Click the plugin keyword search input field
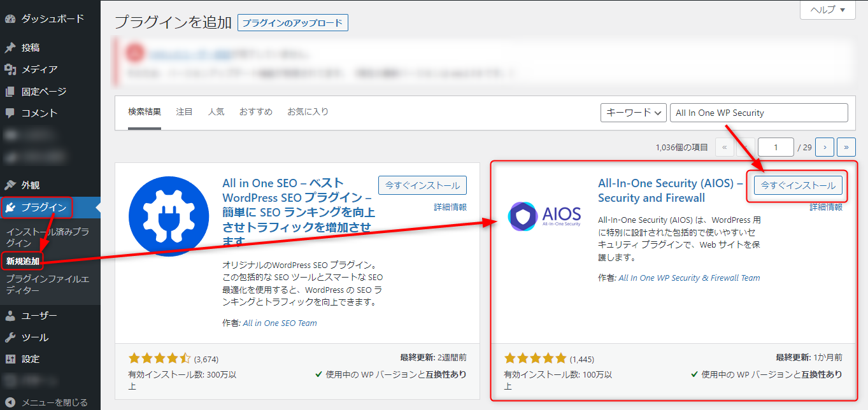The height and width of the screenshot is (410, 868). point(758,112)
